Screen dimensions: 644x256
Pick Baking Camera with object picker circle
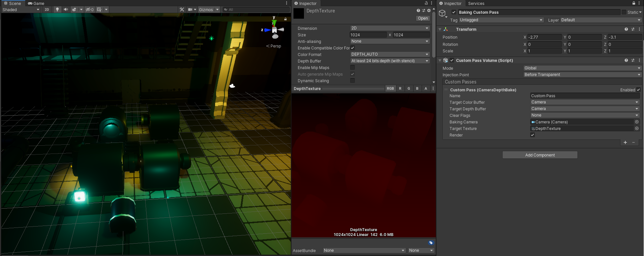coord(637,122)
